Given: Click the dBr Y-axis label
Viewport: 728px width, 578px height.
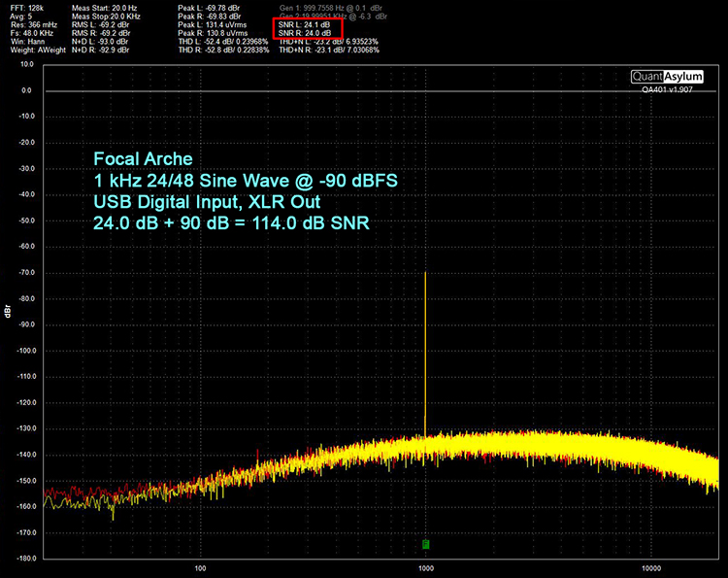Looking at the screenshot, I should click(x=8, y=313).
